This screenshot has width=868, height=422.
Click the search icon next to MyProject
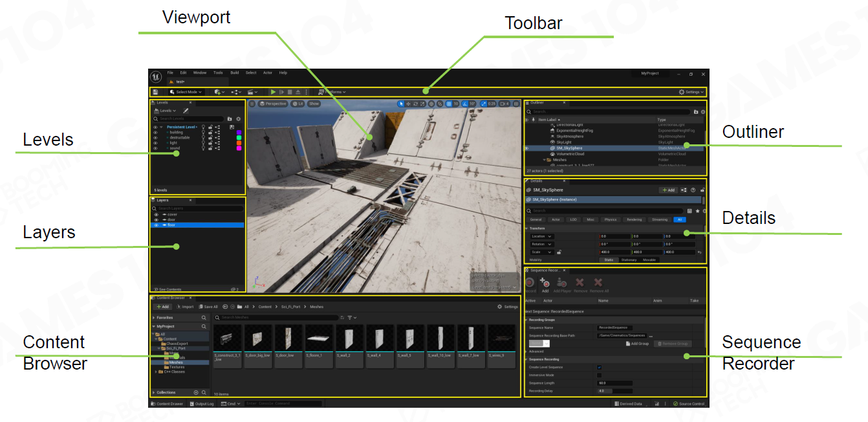pos(204,327)
